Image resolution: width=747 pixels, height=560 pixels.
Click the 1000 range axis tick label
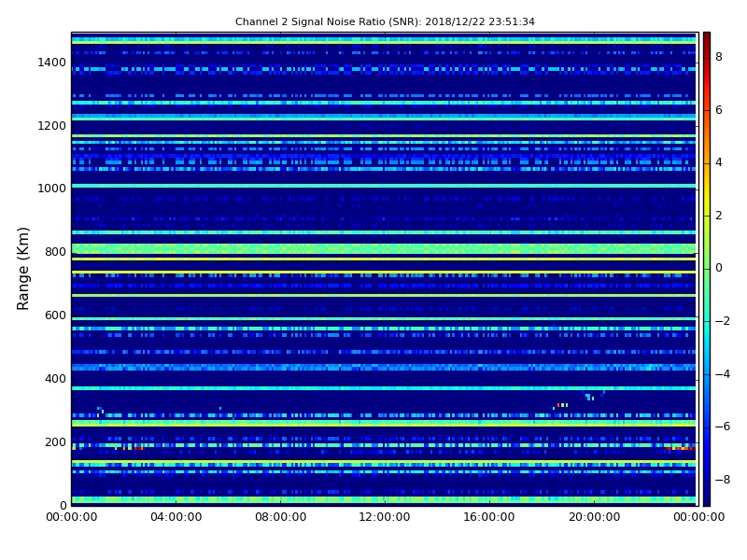click(51, 189)
